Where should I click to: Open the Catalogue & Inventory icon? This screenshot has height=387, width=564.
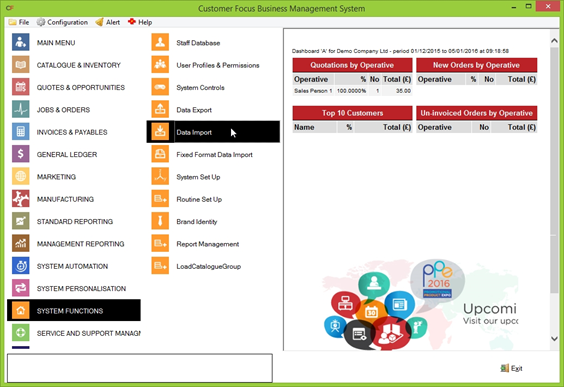point(21,65)
